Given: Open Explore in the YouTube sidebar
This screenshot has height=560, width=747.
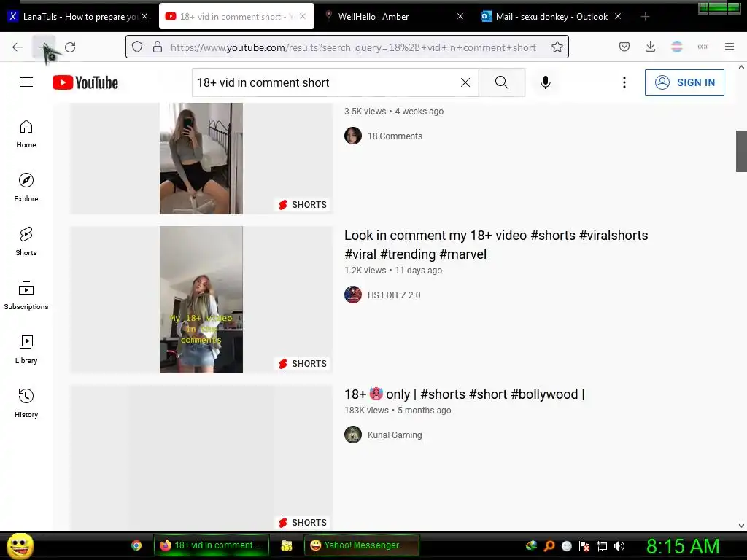Looking at the screenshot, I should [x=26, y=187].
